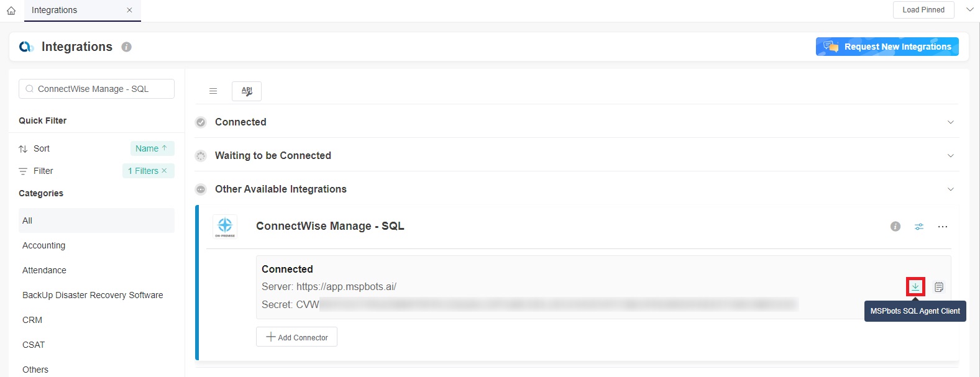Open more options for ConnectWise Manage - SQL
This screenshot has width=980, height=377.
click(943, 226)
